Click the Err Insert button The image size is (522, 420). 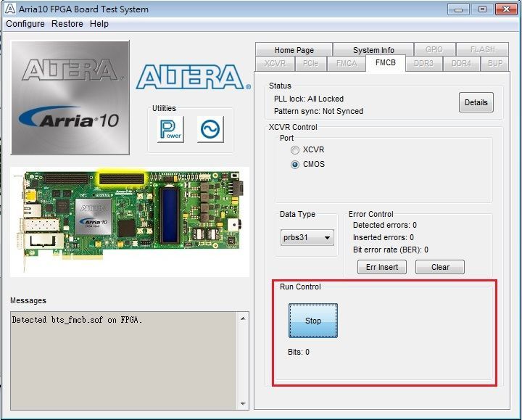[x=382, y=267]
